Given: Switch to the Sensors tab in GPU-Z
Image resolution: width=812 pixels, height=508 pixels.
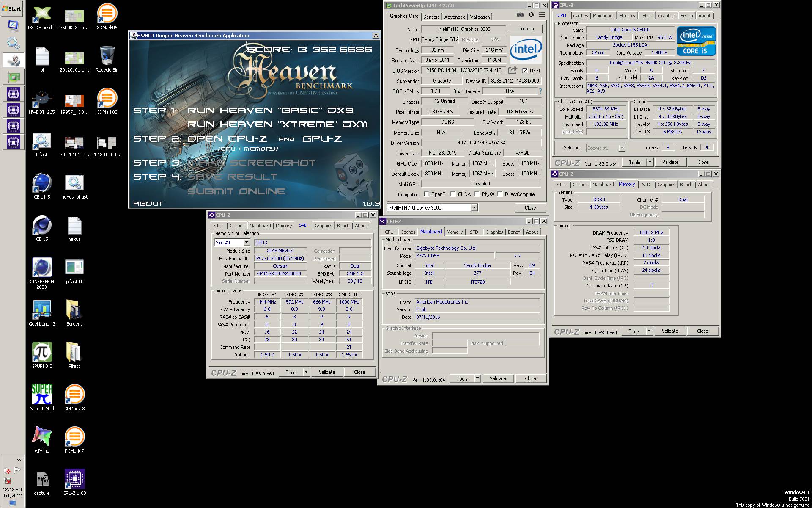Looking at the screenshot, I should tap(431, 17).
